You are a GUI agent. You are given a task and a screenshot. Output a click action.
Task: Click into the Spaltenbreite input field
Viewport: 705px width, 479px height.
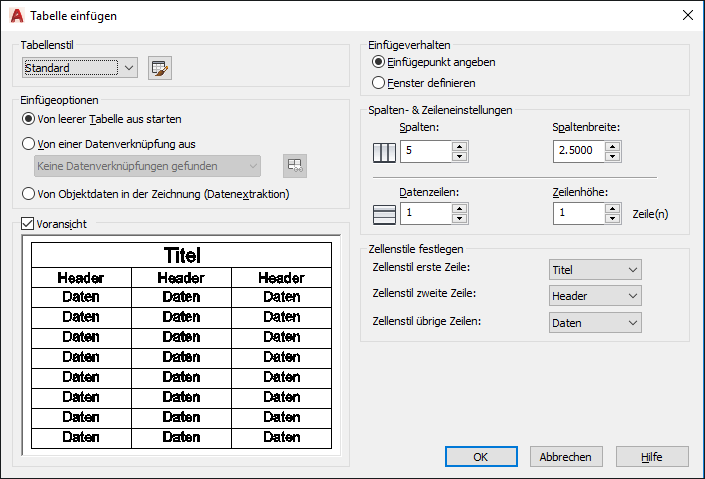579,151
